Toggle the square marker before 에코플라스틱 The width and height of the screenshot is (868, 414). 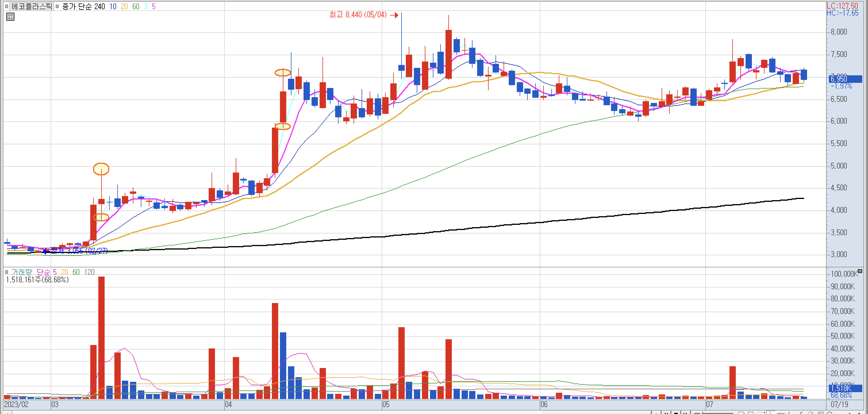[x=6, y=6]
